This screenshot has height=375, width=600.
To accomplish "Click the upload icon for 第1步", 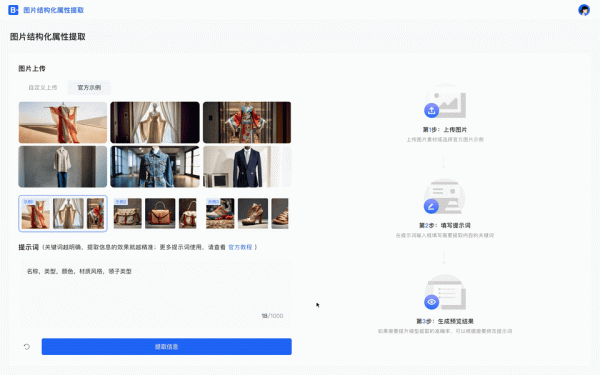I will click(432, 111).
